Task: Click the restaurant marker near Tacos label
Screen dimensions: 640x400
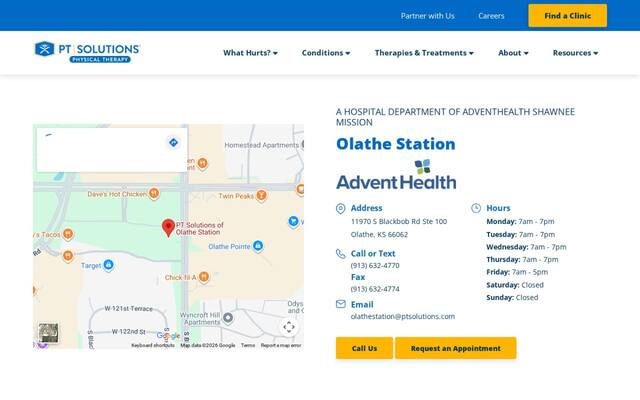Action: point(68,234)
